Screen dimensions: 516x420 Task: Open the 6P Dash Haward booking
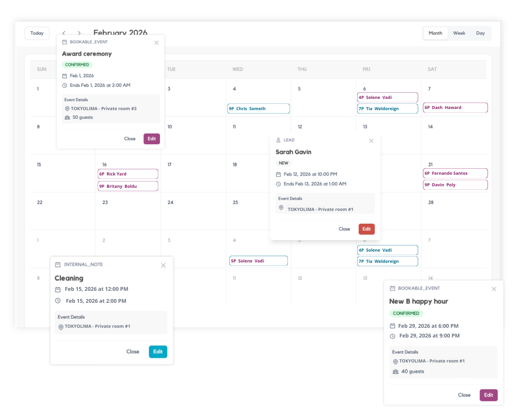[455, 108]
